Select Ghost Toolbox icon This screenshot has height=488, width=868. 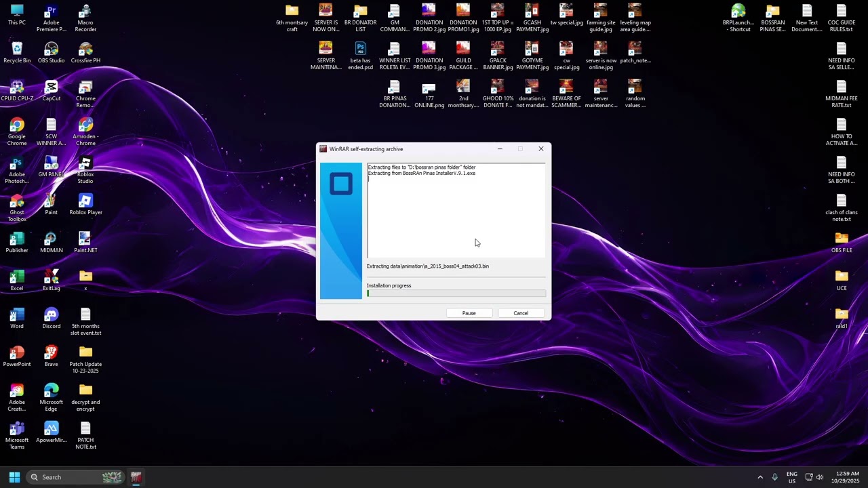pyautogui.click(x=17, y=208)
